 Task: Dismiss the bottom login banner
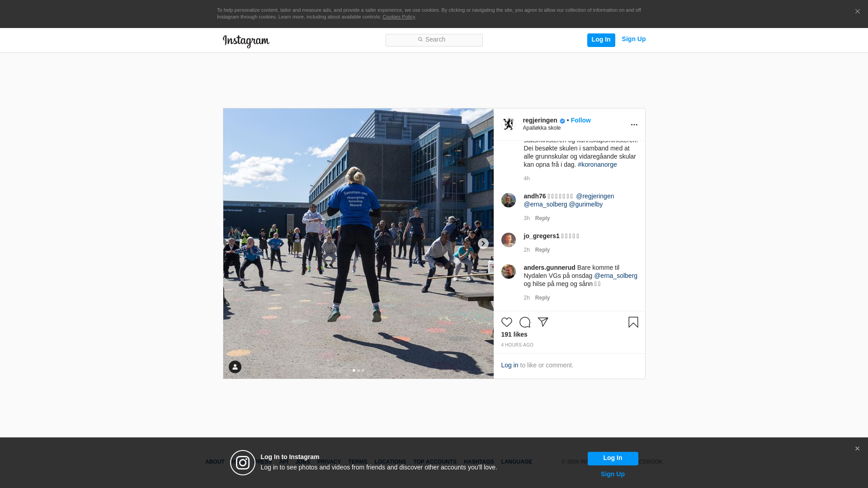(857, 449)
